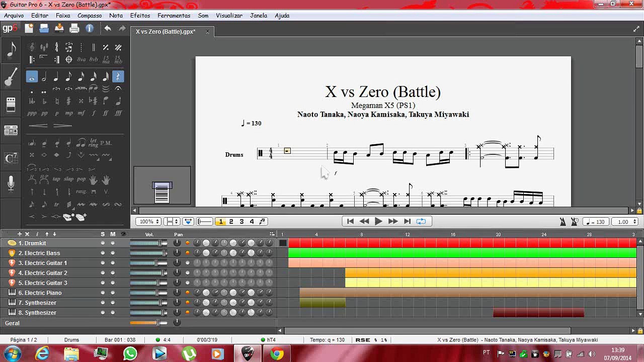The height and width of the screenshot is (362, 644).
Task: Open the microphone lyrics panel tab
Action: click(11, 185)
